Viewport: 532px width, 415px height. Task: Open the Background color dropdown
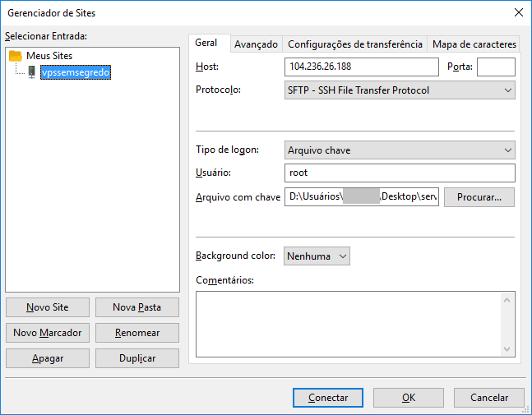pos(317,256)
